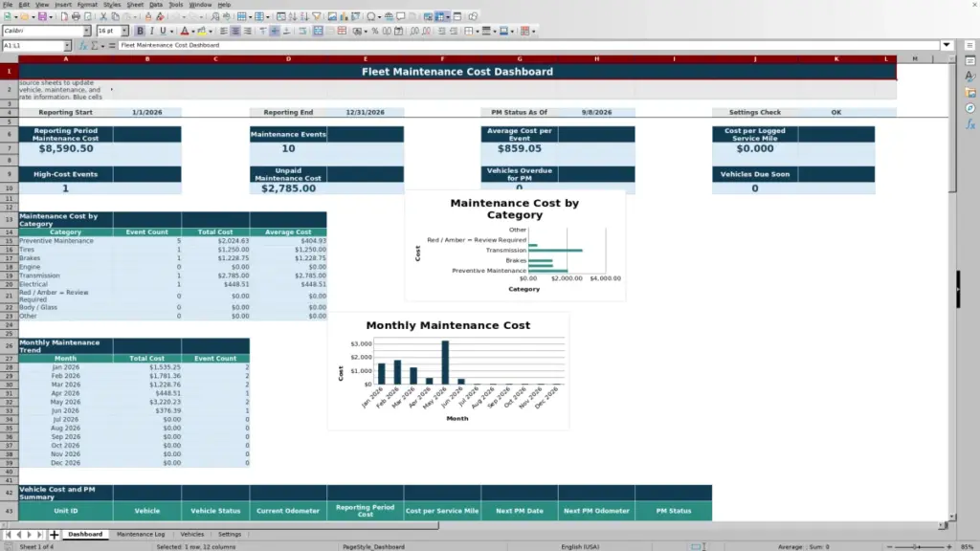Expand the formula bar arrow
980x551 pixels.
[947, 45]
